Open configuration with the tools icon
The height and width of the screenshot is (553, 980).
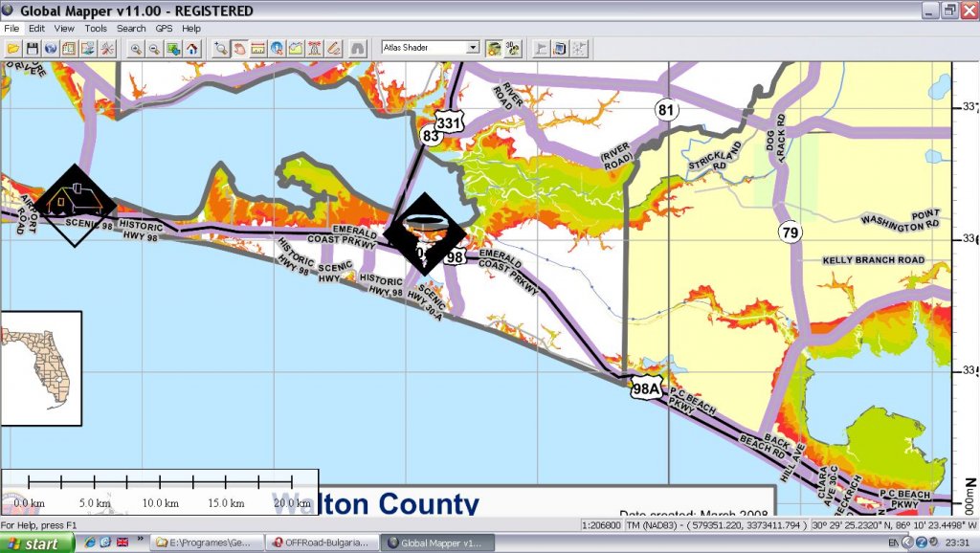[107, 48]
